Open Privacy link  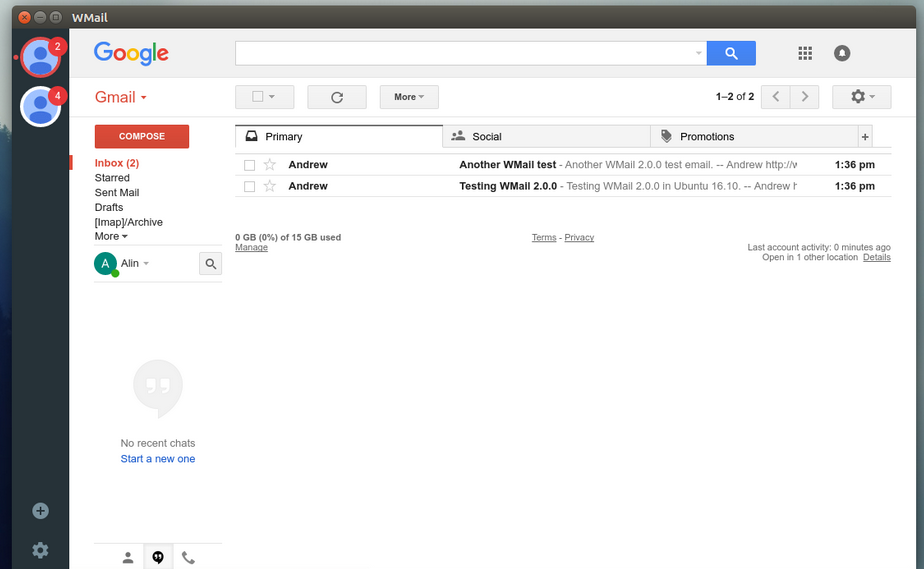pyautogui.click(x=579, y=237)
